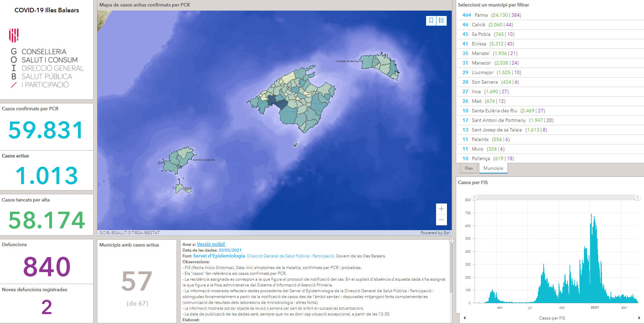
Task: Open Servei d'Epidemiologia link
Action: click(x=219, y=256)
